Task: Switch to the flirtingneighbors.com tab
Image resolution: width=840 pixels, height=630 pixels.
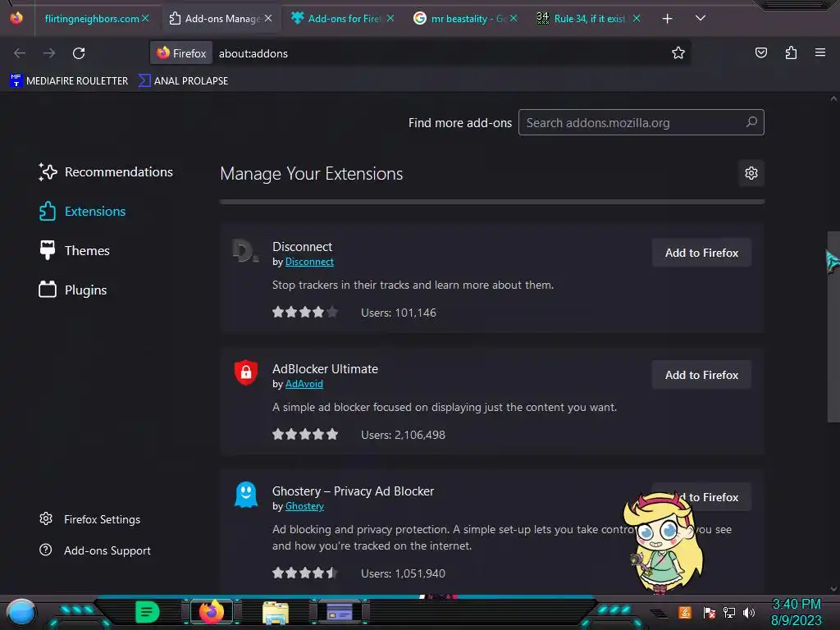Action: click(x=92, y=19)
